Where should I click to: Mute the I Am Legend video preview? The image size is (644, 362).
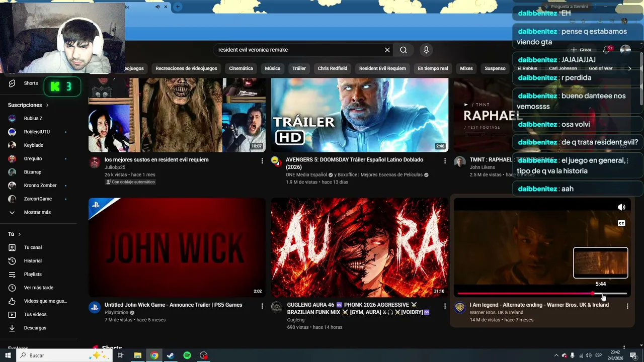pyautogui.click(x=621, y=207)
